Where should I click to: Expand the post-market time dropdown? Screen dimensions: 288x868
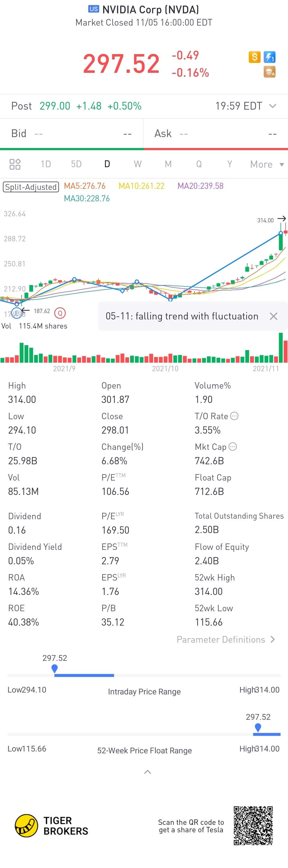pos(273,106)
